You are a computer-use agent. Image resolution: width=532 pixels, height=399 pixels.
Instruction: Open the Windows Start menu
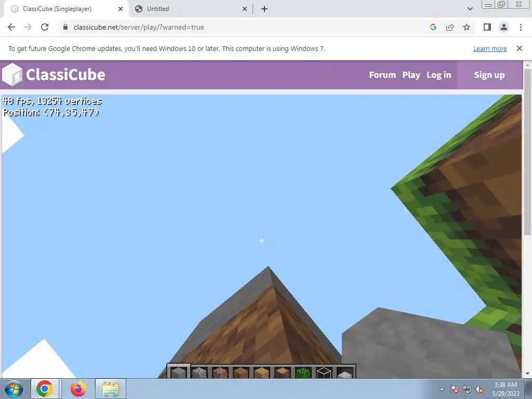click(x=14, y=389)
